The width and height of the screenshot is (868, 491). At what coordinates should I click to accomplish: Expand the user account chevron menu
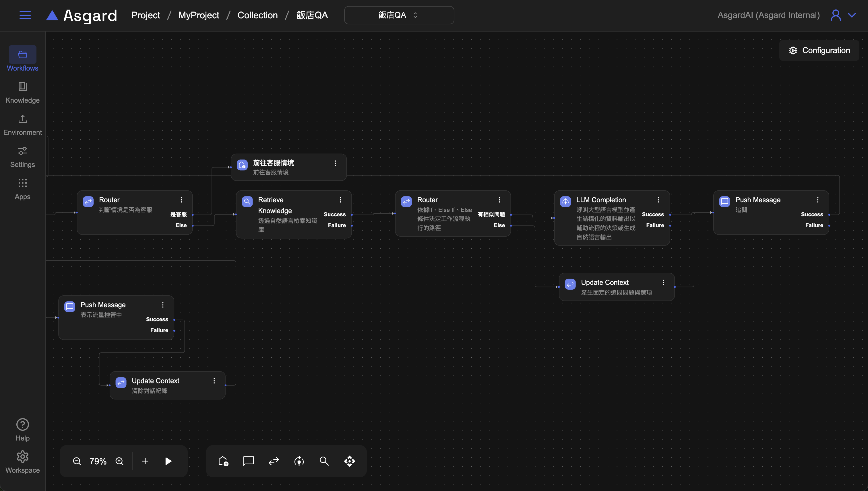(852, 15)
